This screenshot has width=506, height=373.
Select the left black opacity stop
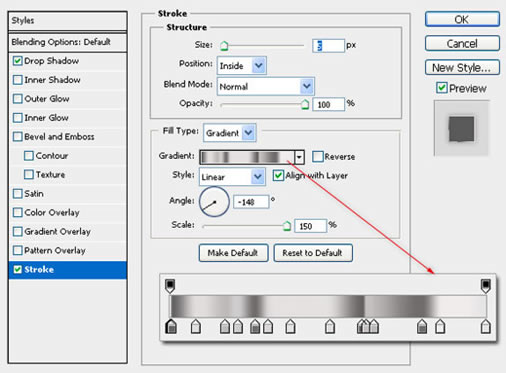click(x=170, y=286)
